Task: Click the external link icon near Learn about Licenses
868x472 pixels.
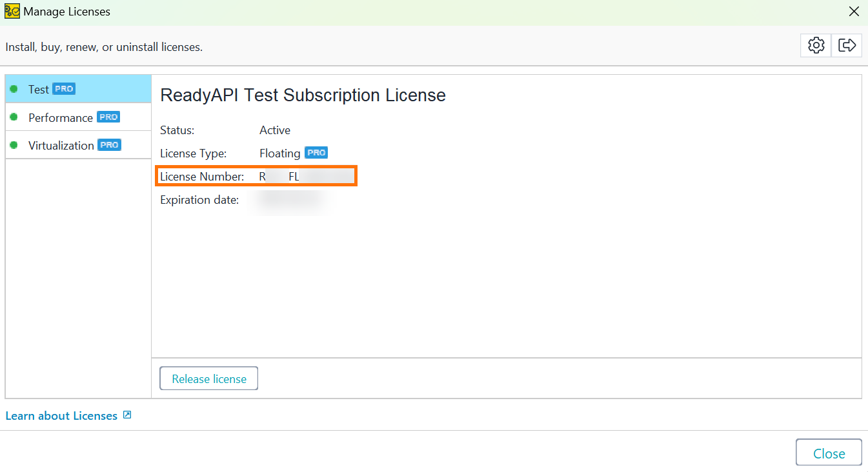Action: point(126,415)
